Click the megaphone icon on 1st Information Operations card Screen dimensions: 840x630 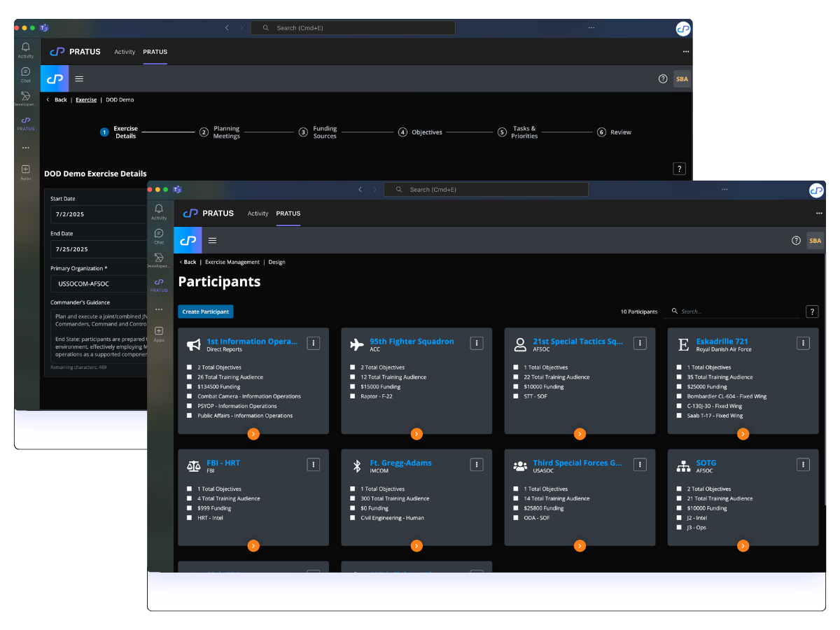(x=194, y=344)
